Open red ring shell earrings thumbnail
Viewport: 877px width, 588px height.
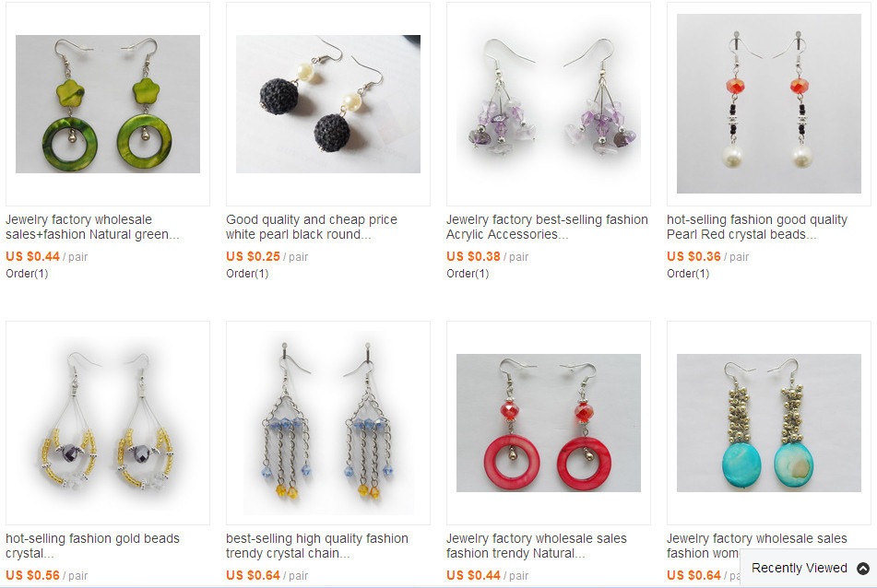[549, 423]
